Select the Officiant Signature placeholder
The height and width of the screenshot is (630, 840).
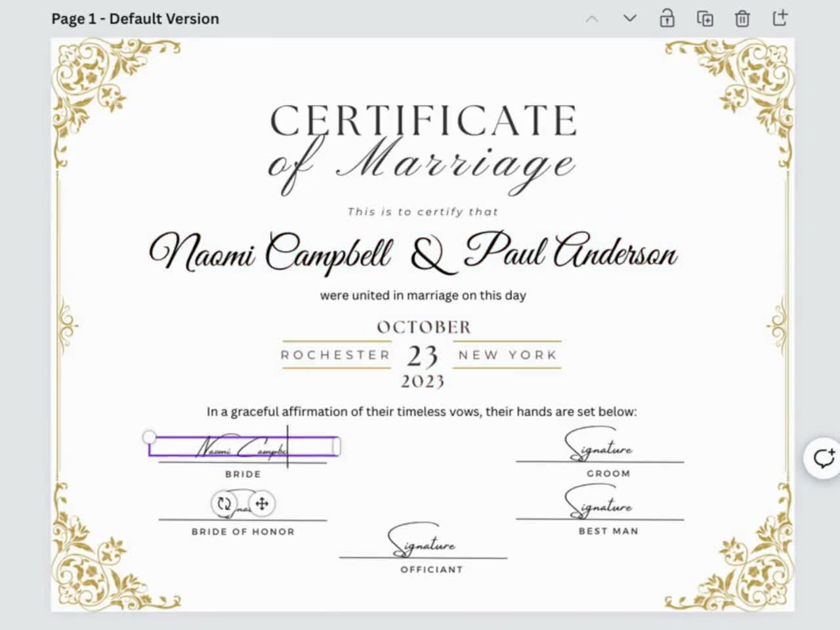[423, 545]
